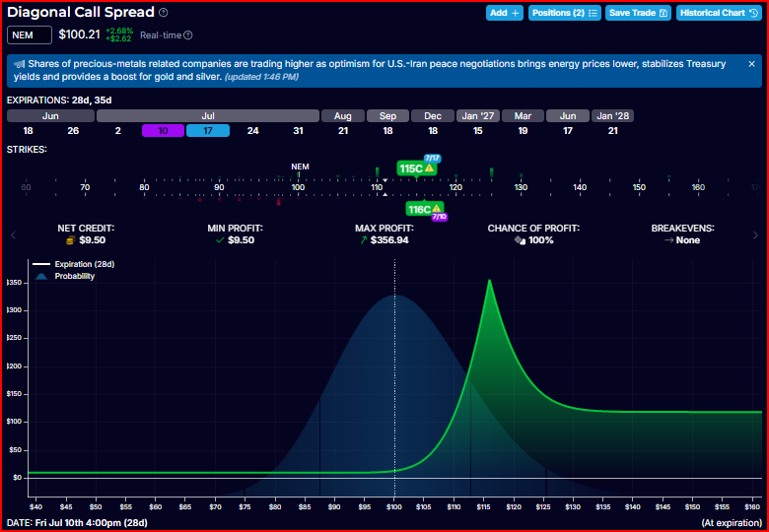Click the DATE Fri Jul 10th label

point(77,523)
